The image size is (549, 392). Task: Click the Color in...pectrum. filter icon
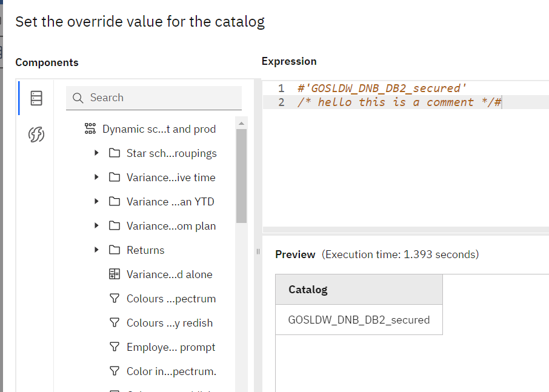coord(115,371)
